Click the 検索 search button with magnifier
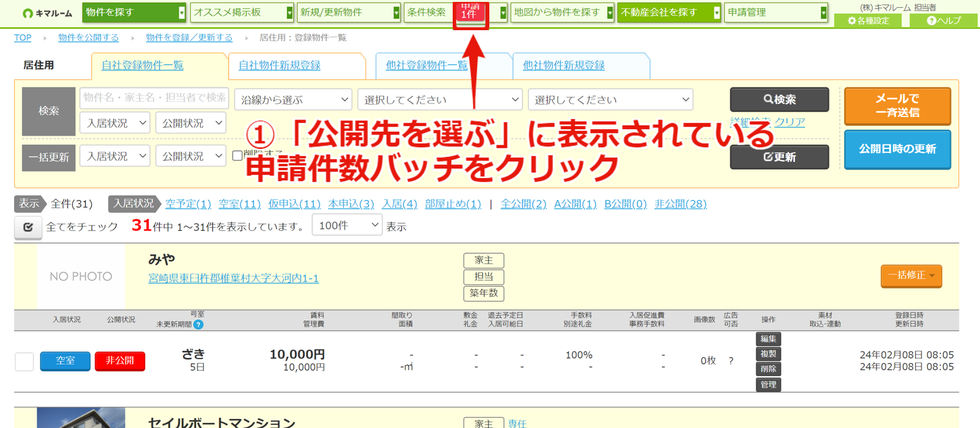This screenshot has height=428, width=980. click(x=779, y=100)
